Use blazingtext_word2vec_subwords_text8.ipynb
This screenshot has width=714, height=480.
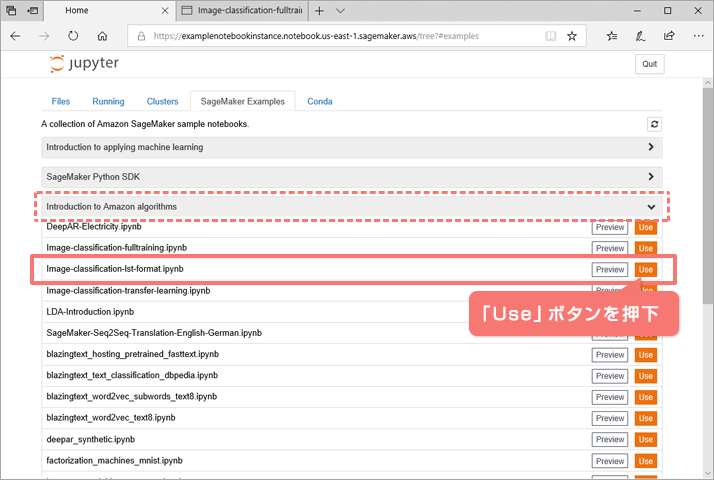646,397
